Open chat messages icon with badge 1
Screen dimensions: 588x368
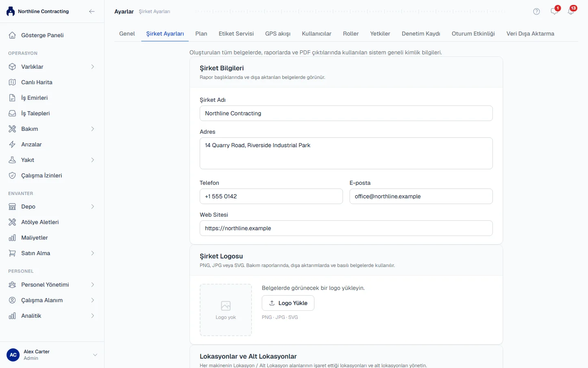pos(555,11)
